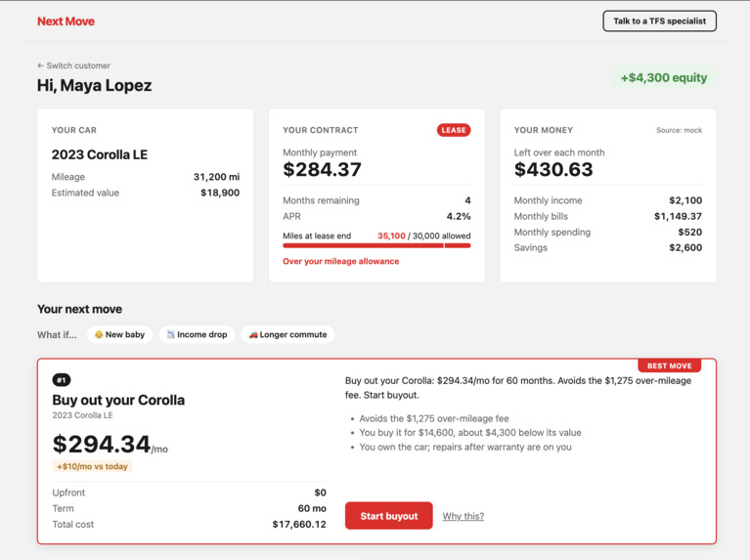
Task: Click the repairs after warranty bullet
Action: pos(465,447)
